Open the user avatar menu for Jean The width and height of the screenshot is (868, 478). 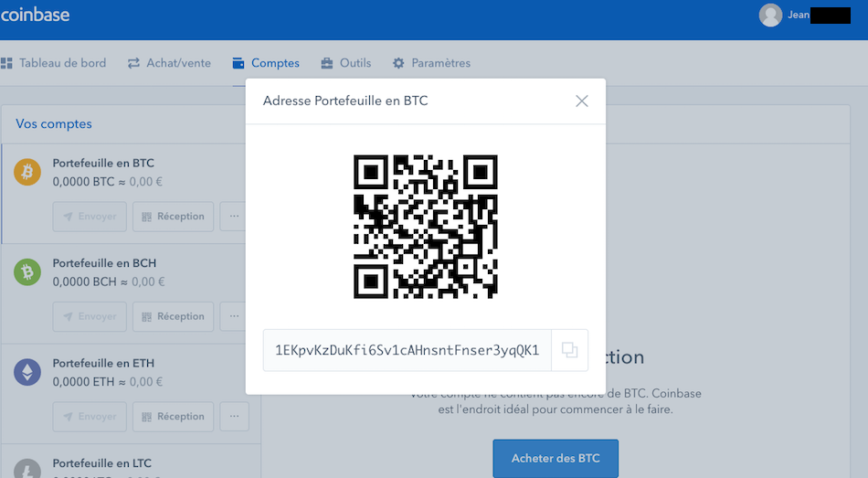coord(770,15)
